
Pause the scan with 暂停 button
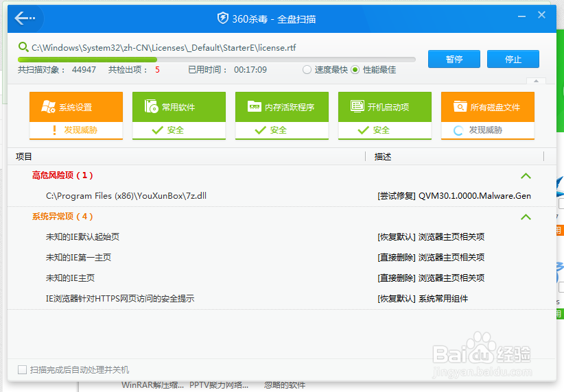coord(454,59)
